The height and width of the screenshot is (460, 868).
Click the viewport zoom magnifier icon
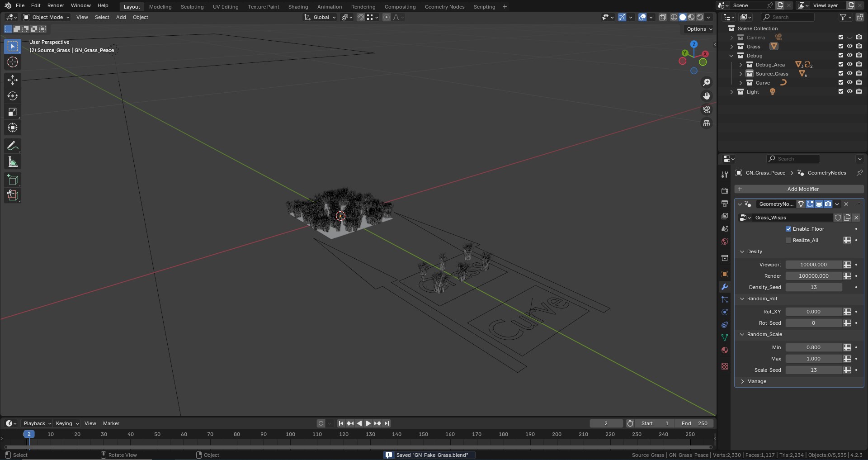707,82
